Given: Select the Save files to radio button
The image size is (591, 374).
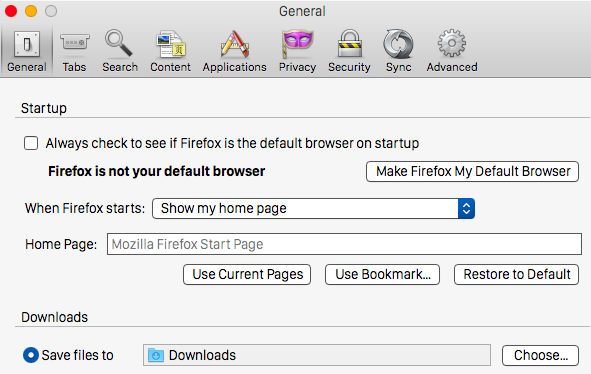Looking at the screenshot, I should tap(31, 355).
